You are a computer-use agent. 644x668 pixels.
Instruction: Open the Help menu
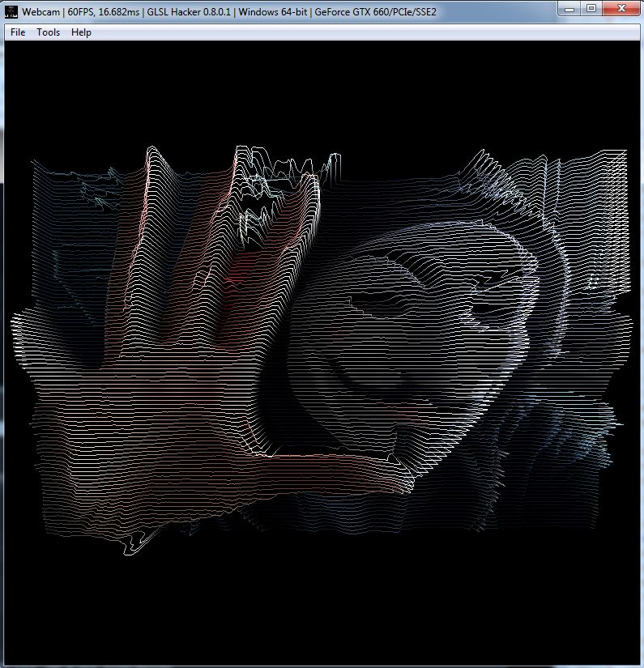81,32
